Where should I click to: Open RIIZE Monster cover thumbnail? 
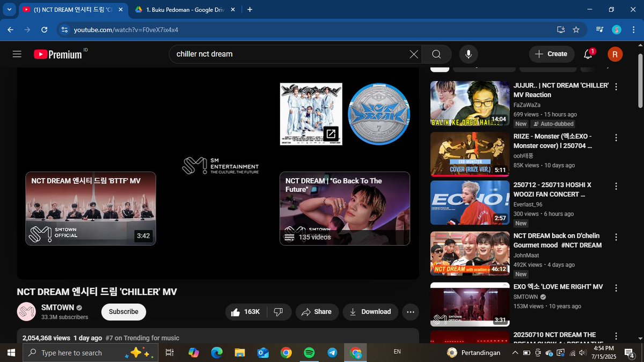tap(470, 154)
